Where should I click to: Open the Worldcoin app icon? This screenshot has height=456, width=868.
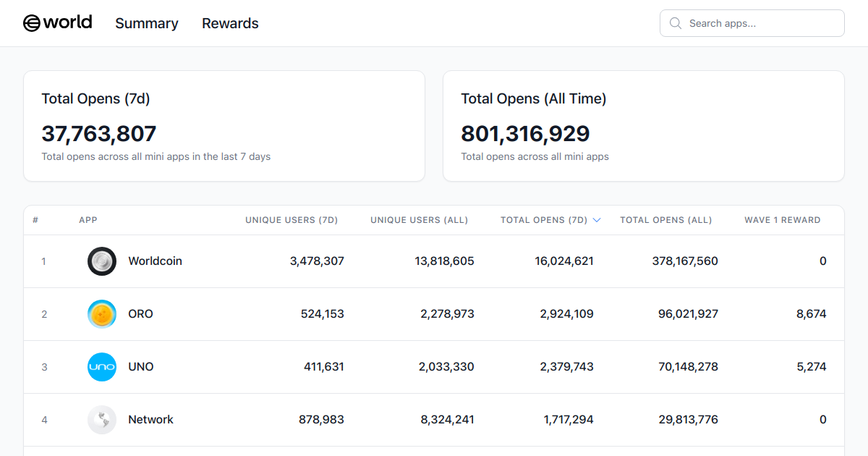pos(102,261)
